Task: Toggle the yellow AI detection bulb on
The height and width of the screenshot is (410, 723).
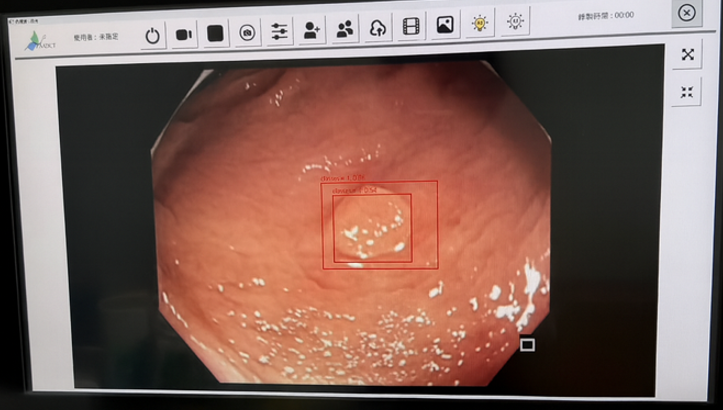Action: pyautogui.click(x=480, y=22)
